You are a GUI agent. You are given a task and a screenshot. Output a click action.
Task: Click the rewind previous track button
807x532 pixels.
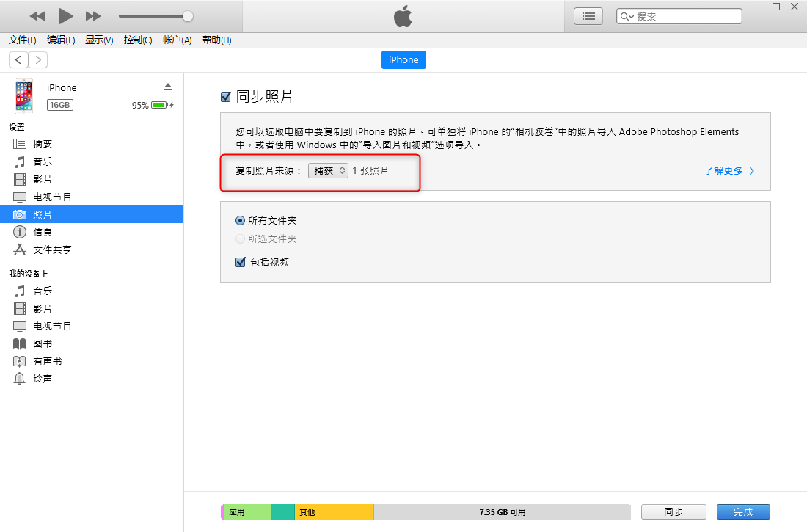click(37, 16)
